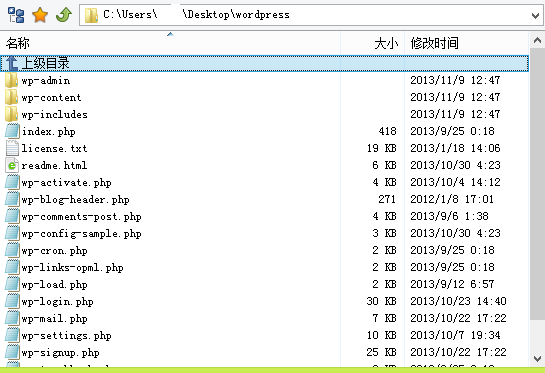Image resolution: width=545 pixels, height=373 pixels.
Task: Click the scrollbar up arrow
Action: [x=537, y=41]
